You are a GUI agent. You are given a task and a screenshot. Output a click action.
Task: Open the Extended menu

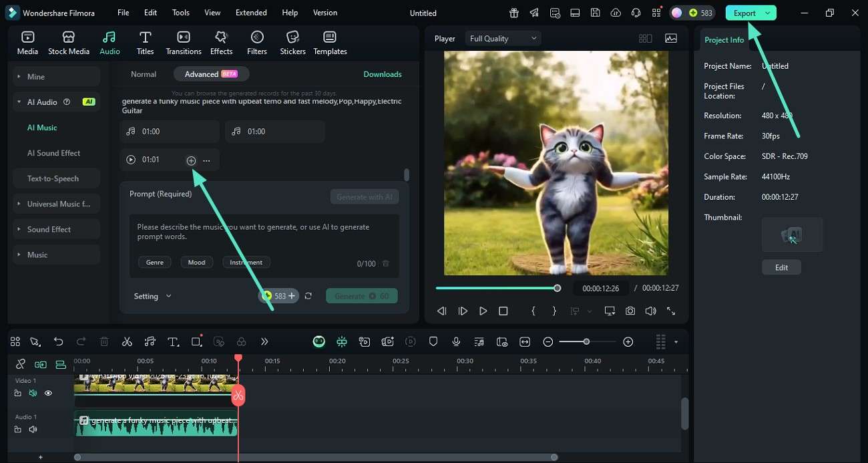251,13
